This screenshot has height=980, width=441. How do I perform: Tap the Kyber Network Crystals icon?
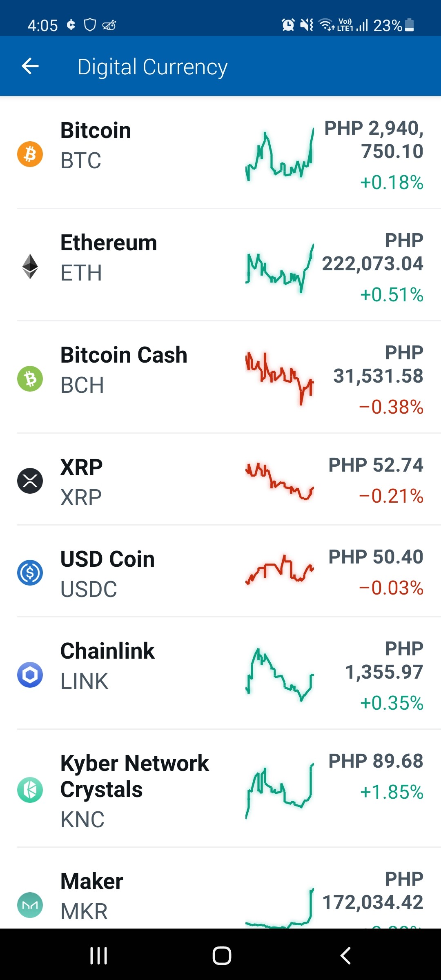point(30,790)
